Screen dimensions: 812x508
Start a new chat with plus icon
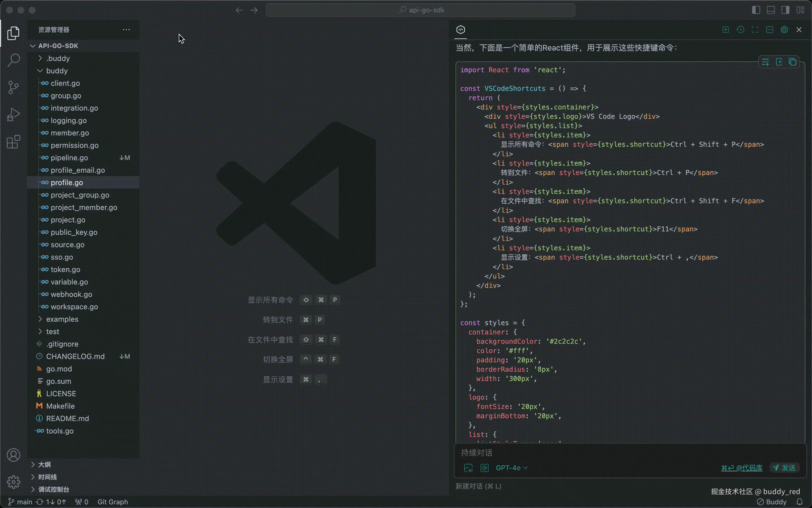point(725,30)
